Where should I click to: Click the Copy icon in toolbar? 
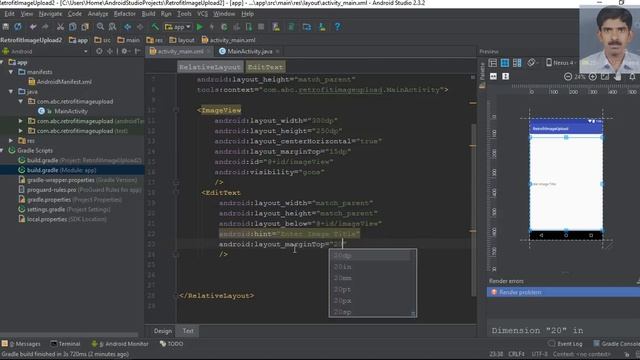[x=72, y=27]
